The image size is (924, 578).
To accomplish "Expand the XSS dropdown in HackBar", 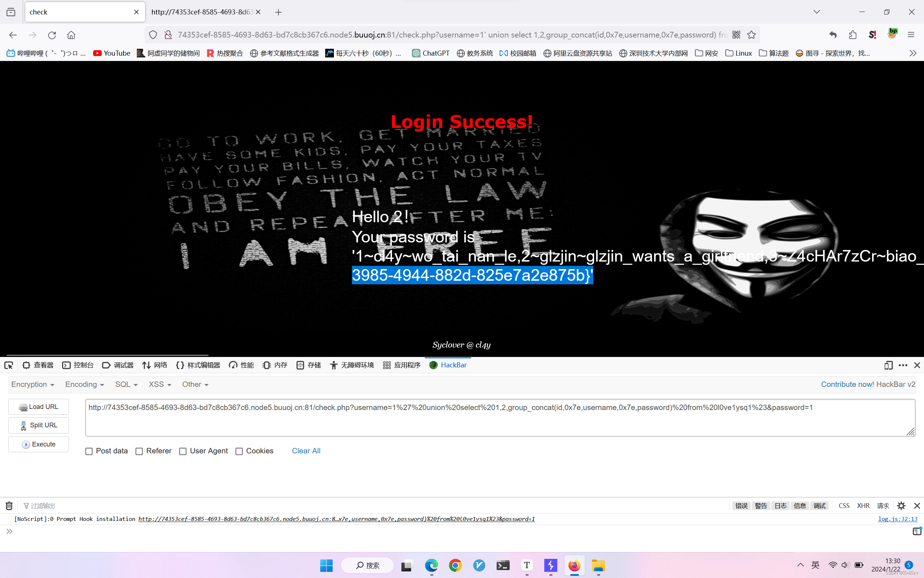I will (160, 385).
